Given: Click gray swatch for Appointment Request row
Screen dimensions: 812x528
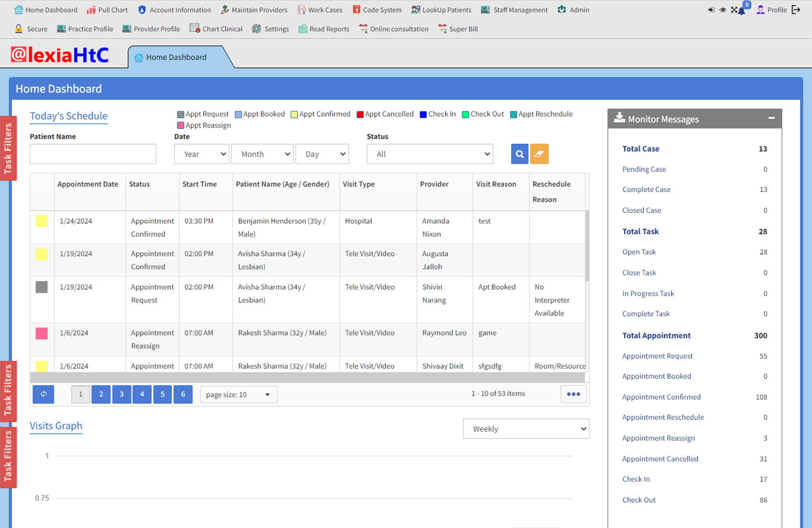Looking at the screenshot, I should tap(41, 287).
